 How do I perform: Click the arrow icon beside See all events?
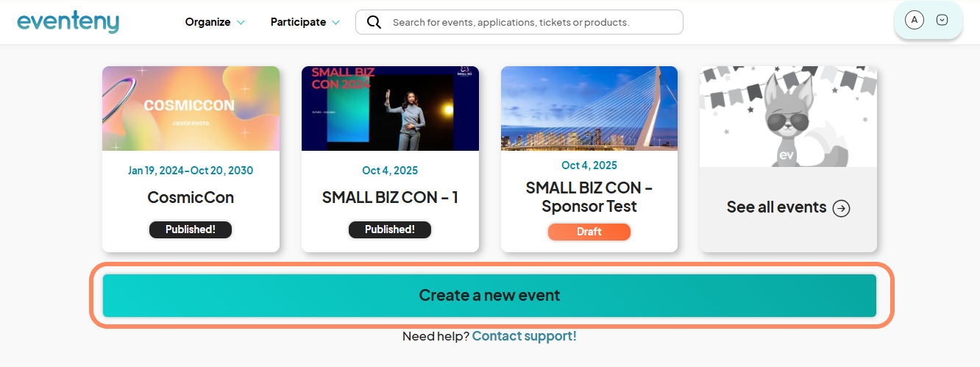pyautogui.click(x=841, y=208)
